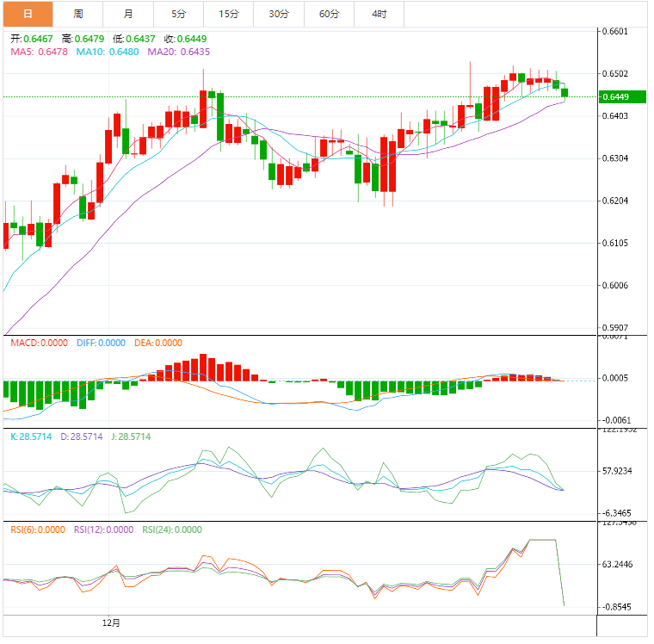
Task: Switch to the 周 weekly tab
Action: 78,14
